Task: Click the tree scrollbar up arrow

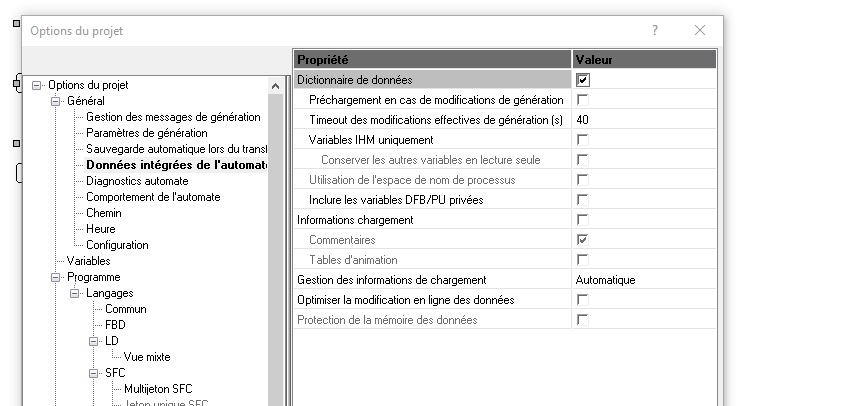Action: pyautogui.click(x=275, y=87)
